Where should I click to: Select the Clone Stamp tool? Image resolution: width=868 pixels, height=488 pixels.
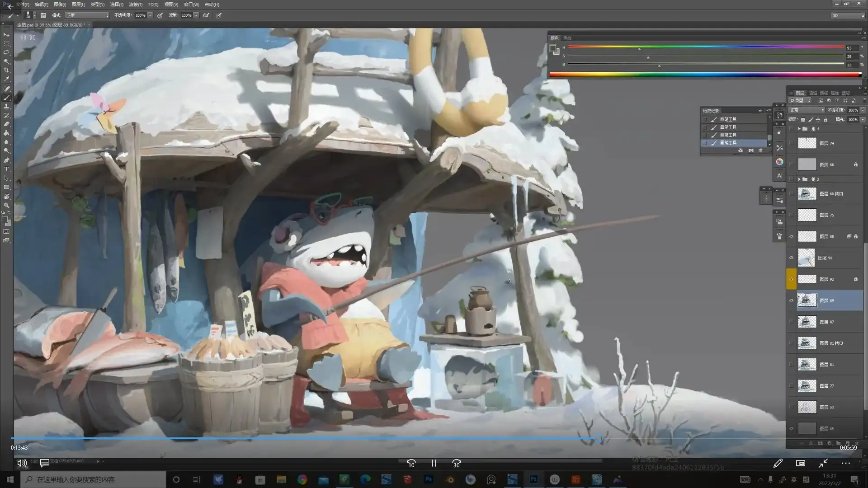6,107
